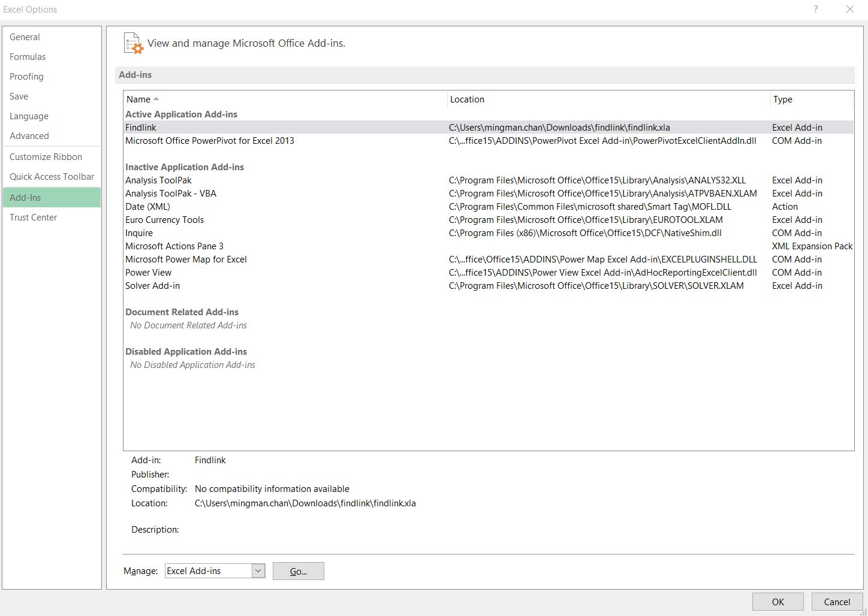This screenshot has width=868, height=616.
Task: Click the ANALYS32.XLL location path
Action: point(597,180)
